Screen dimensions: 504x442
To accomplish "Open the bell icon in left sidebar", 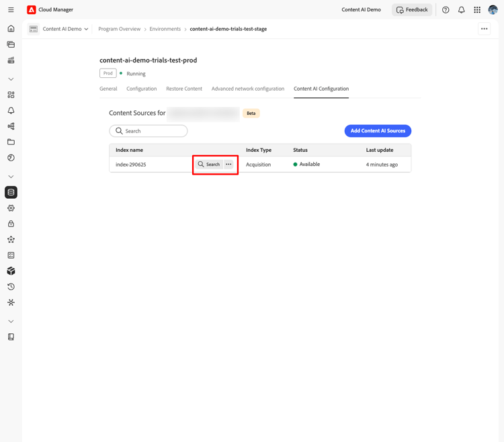I will click(11, 110).
